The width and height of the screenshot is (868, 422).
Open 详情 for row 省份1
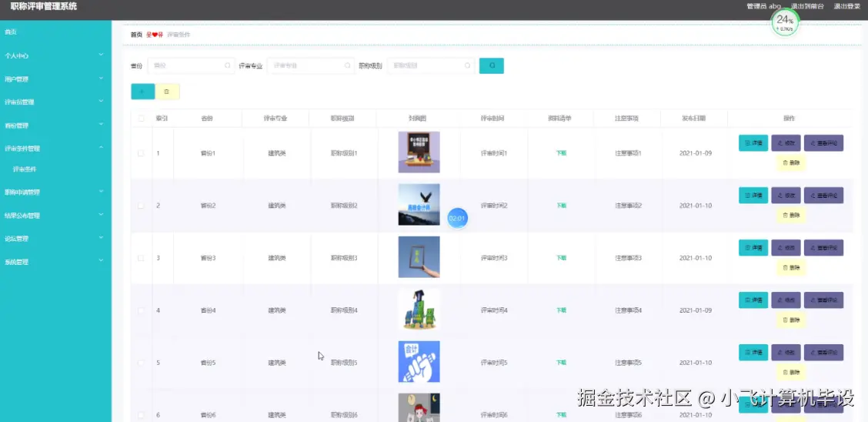pyautogui.click(x=753, y=143)
